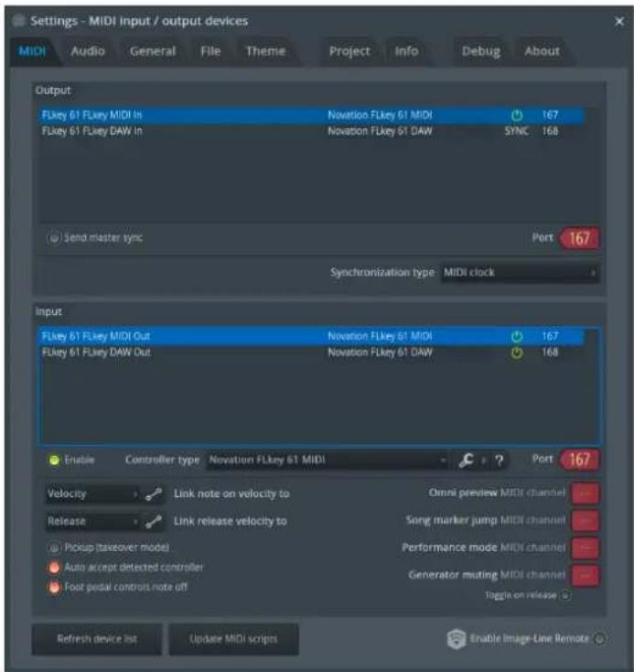Set the Generator muting MIDI channel box
The width and height of the screenshot is (634, 672).
586,576
